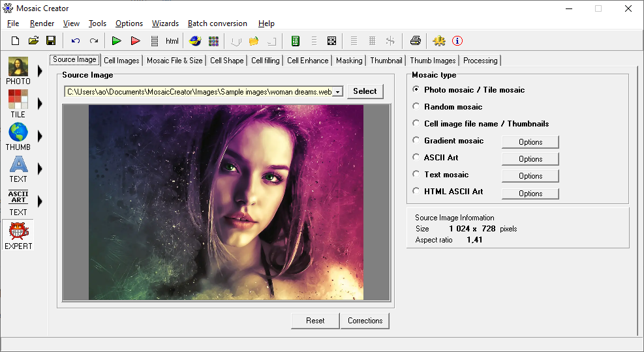Switch to the Thumbnail tab
This screenshot has height=352, width=644.
[x=386, y=61]
